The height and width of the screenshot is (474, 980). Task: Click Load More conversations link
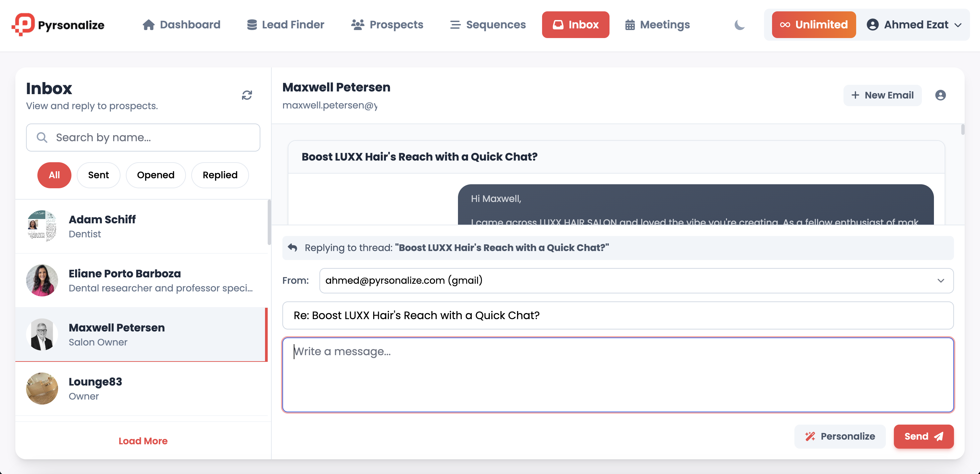pyautogui.click(x=143, y=441)
